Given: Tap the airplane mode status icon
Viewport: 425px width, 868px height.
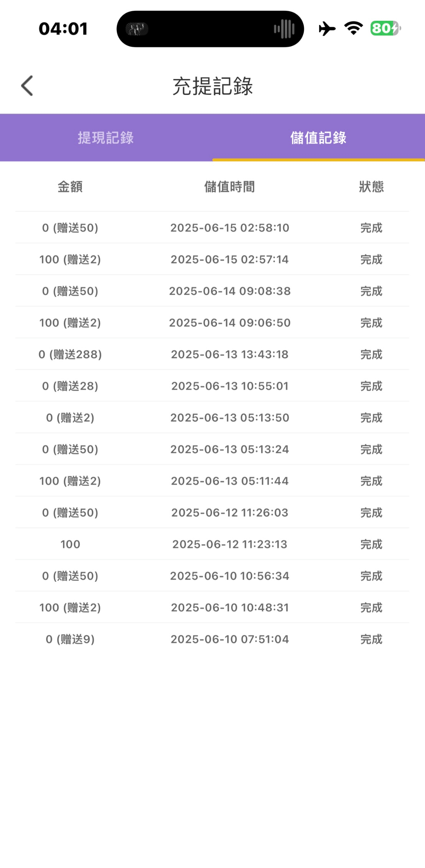Looking at the screenshot, I should coord(327,29).
